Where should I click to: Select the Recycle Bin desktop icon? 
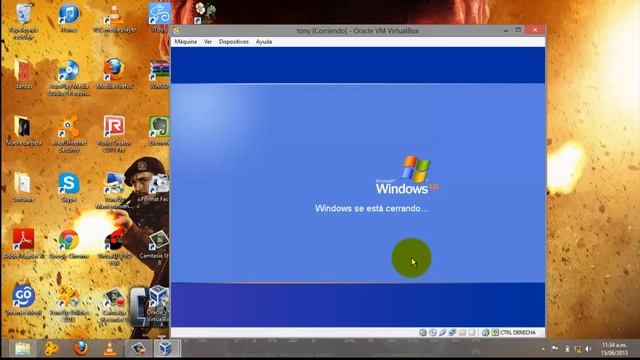click(24, 20)
